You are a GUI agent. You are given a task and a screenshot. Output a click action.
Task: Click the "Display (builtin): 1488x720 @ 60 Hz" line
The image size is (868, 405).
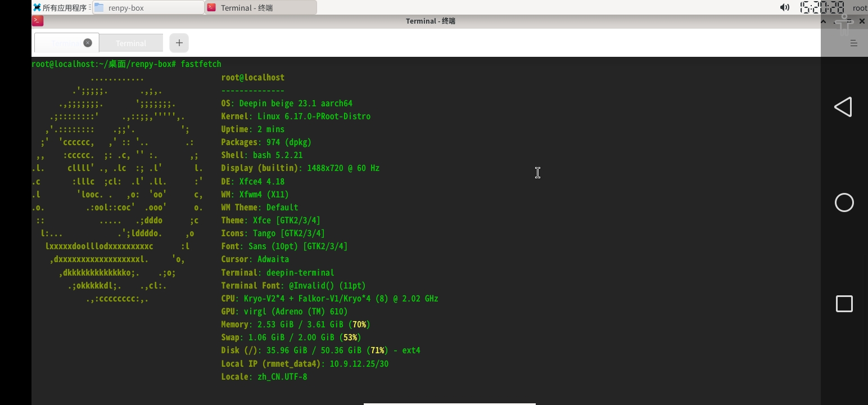(x=300, y=168)
